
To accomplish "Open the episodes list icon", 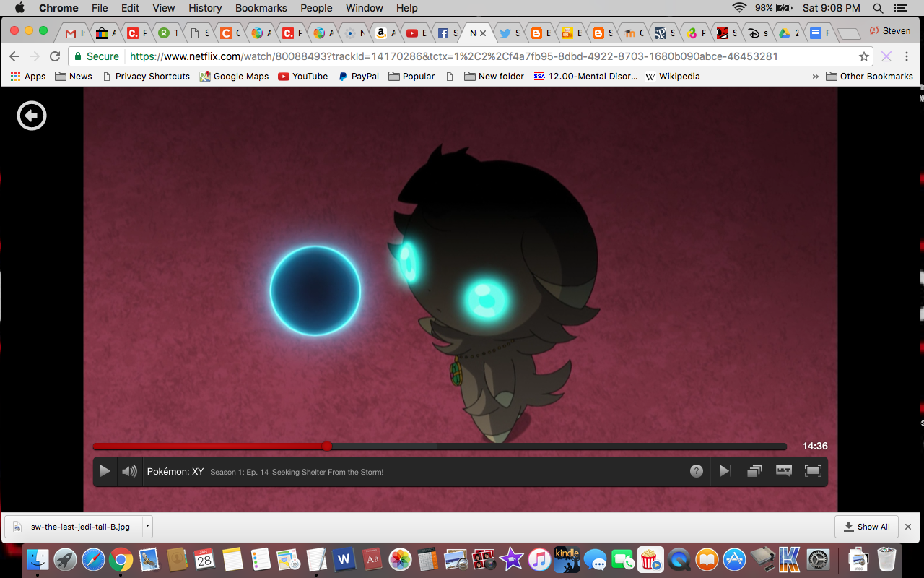I will click(754, 471).
